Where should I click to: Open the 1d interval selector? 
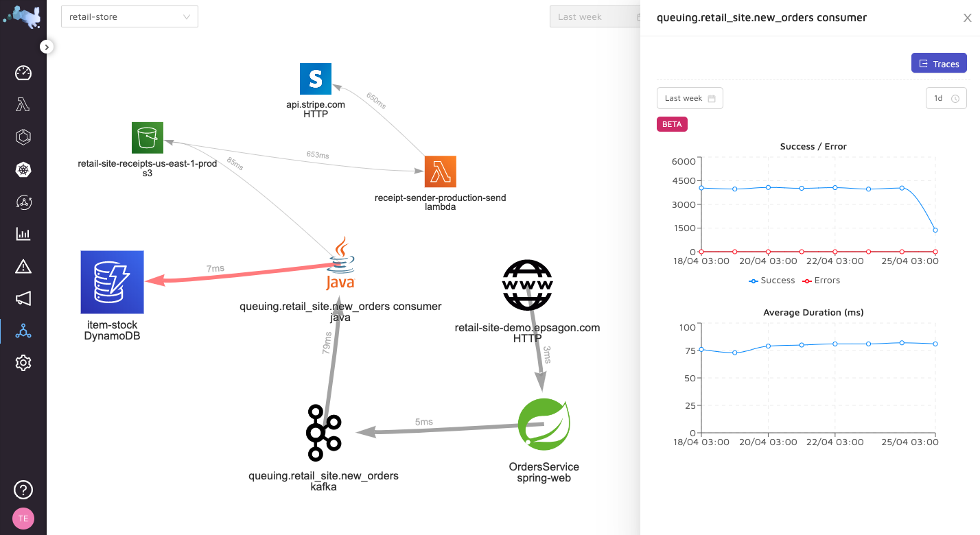[x=946, y=98]
